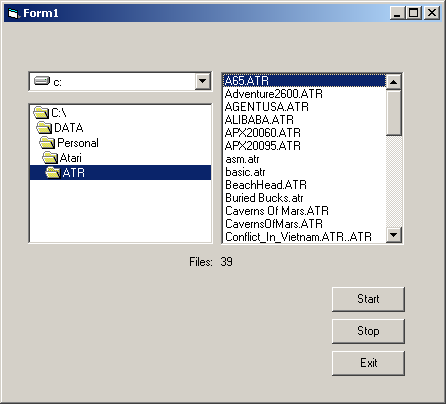Click the Stop button
This screenshot has width=446, height=404.
(x=368, y=331)
